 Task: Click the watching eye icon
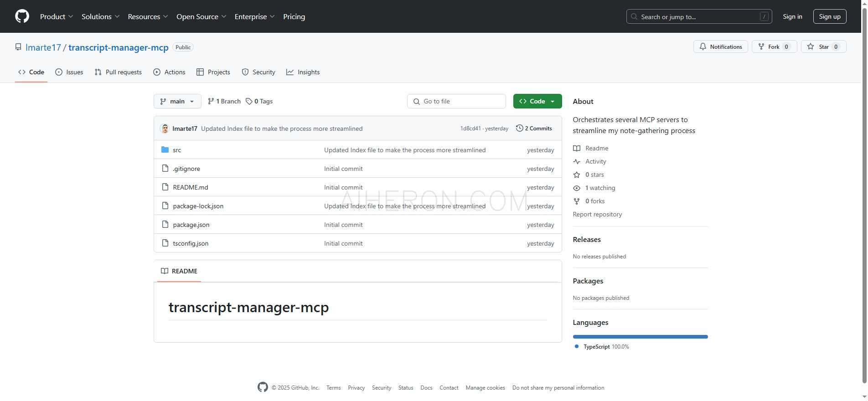pyautogui.click(x=577, y=188)
